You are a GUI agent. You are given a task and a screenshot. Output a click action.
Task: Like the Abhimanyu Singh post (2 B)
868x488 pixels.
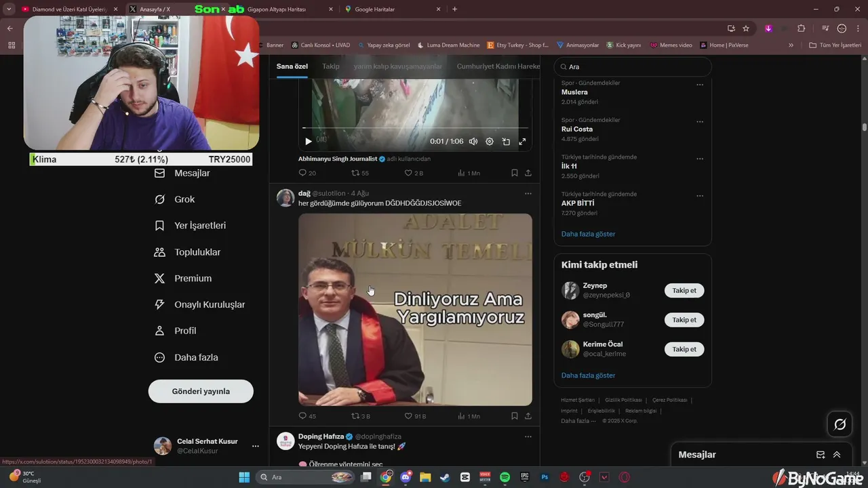click(x=414, y=173)
